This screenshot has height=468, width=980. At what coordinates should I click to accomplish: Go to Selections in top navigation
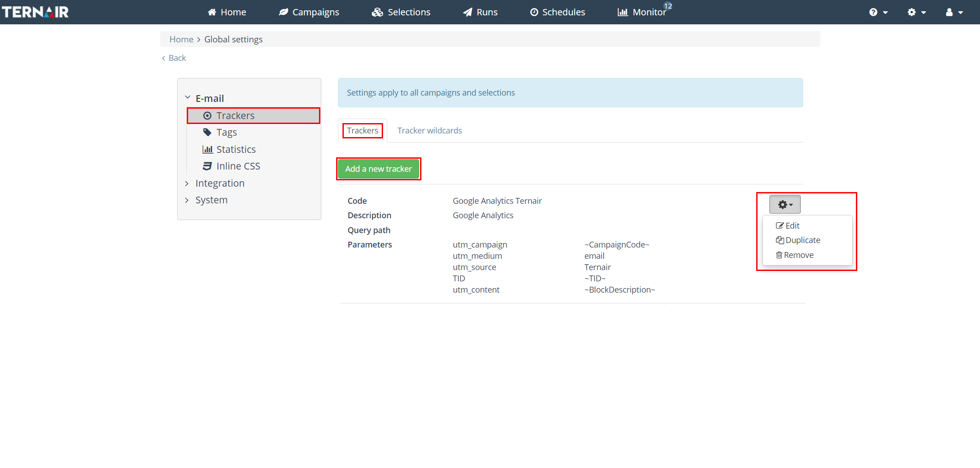(401, 12)
